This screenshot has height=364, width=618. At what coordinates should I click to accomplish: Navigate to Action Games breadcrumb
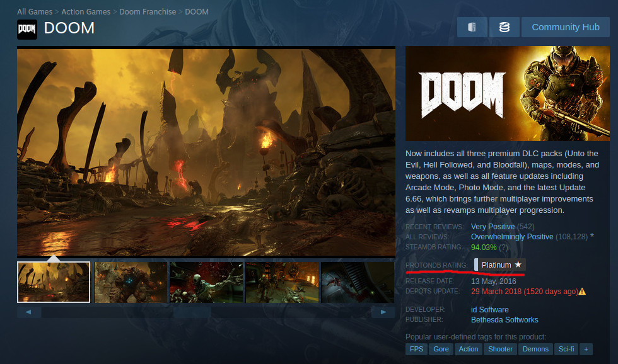coord(86,12)
